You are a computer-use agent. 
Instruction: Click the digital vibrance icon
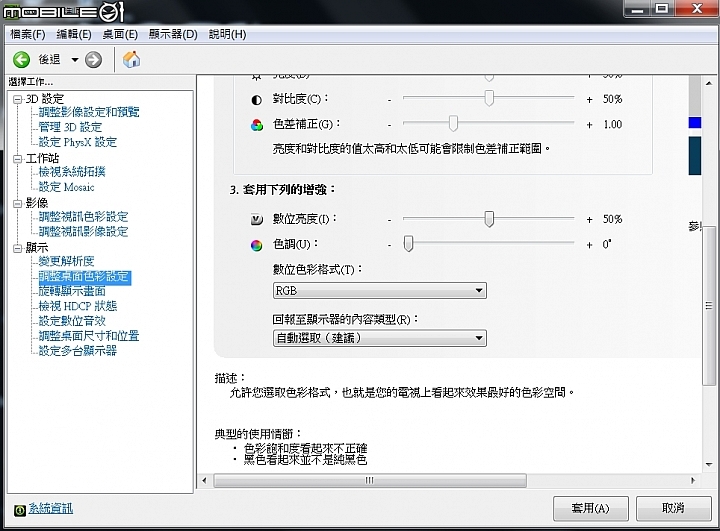click(x=257, y=220)
